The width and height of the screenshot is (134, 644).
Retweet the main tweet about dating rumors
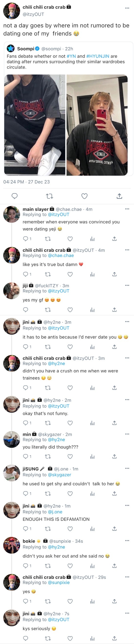[50, 196]
